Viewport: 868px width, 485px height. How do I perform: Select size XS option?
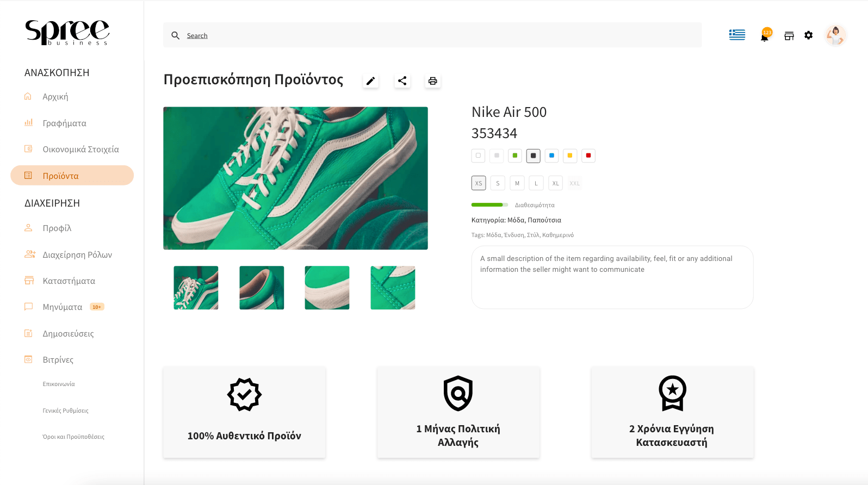pyautogui.click(x=479, y=183)
